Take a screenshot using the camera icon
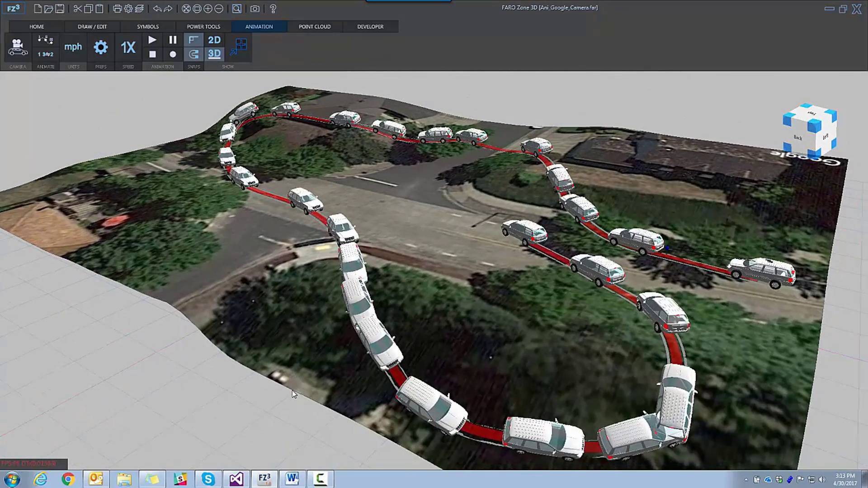 coord(255,9)
